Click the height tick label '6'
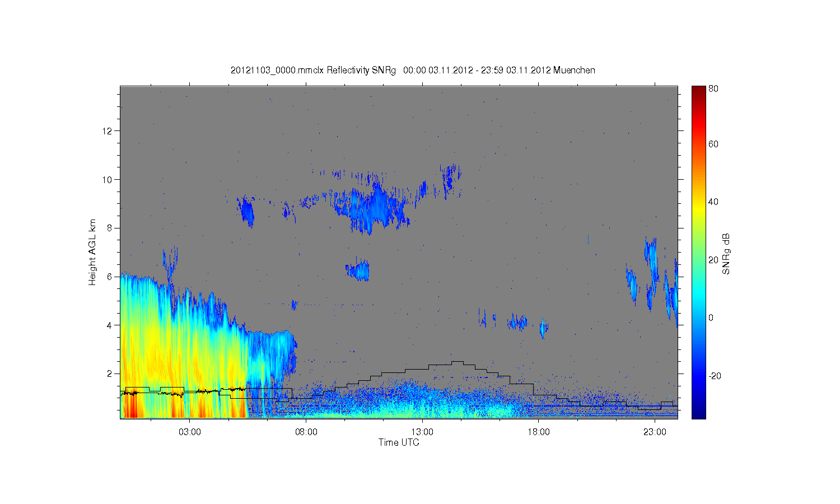Image resolution: width=840 pixels, height=504 pixels. click(110, 277)
